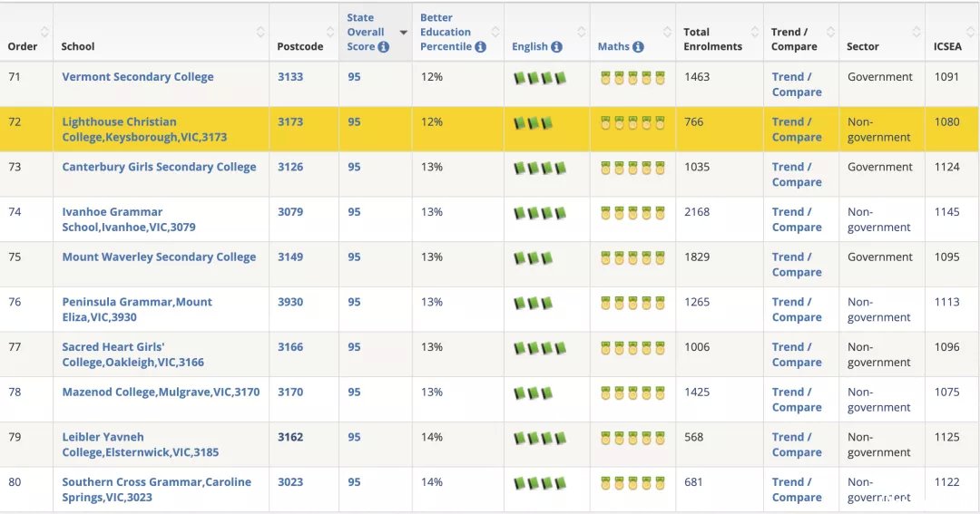Click English book icons for Leibler Yavneh row

click(540, 439)
